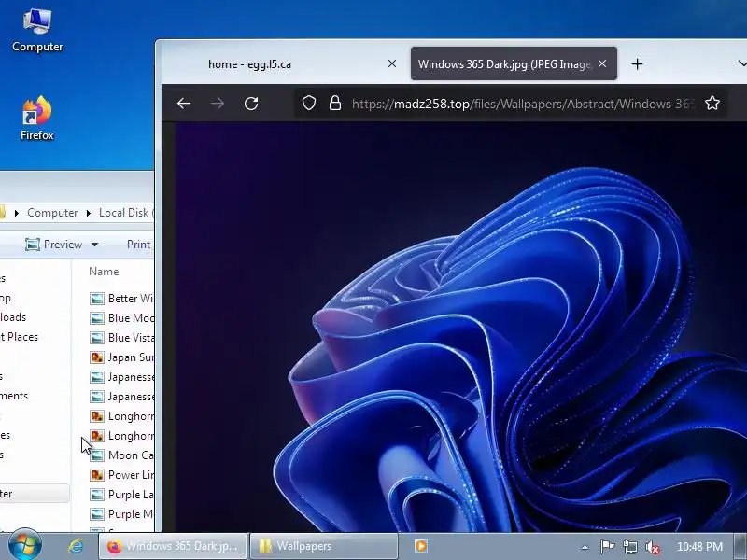Select the Better Wi... file in Explorer
Image resolution: width=747 pixels, height=560 pixels.
121,299
